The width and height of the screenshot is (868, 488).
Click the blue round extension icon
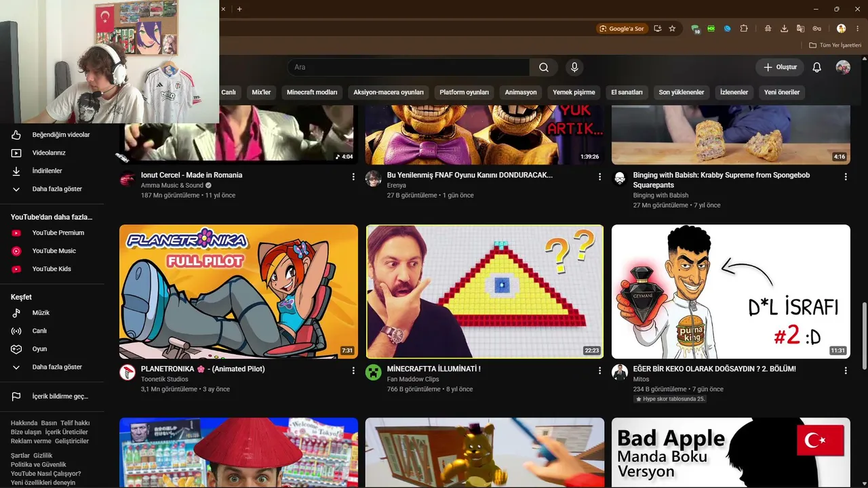(x=728, y=28)
